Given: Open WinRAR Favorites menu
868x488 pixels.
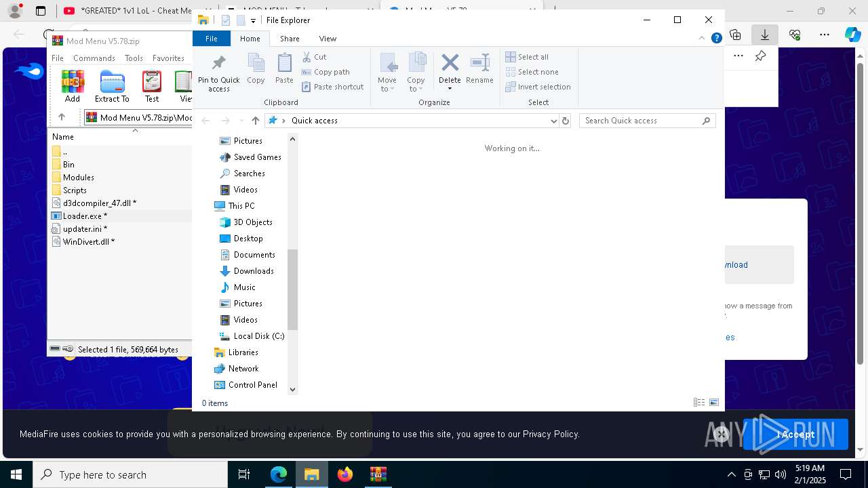Looking at the screenshot, I should (168, 58).
